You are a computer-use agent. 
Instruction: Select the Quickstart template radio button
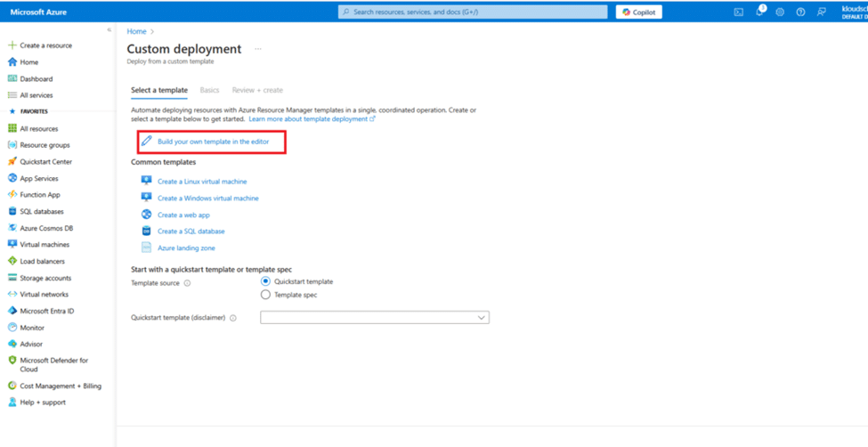click(265, 281)
